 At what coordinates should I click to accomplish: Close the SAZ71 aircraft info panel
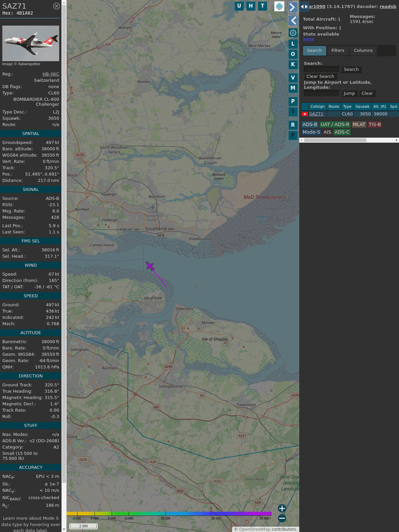click(57, 6)
